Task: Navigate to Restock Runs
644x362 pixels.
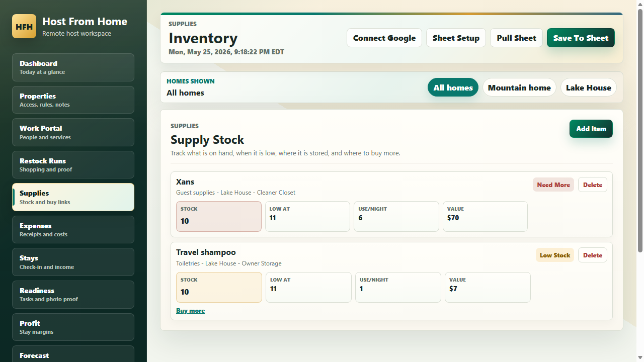Action: tap(73, 164)
